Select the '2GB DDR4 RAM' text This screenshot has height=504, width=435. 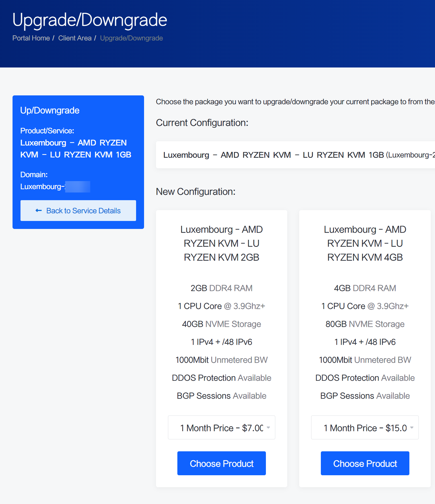click(221, 288)
